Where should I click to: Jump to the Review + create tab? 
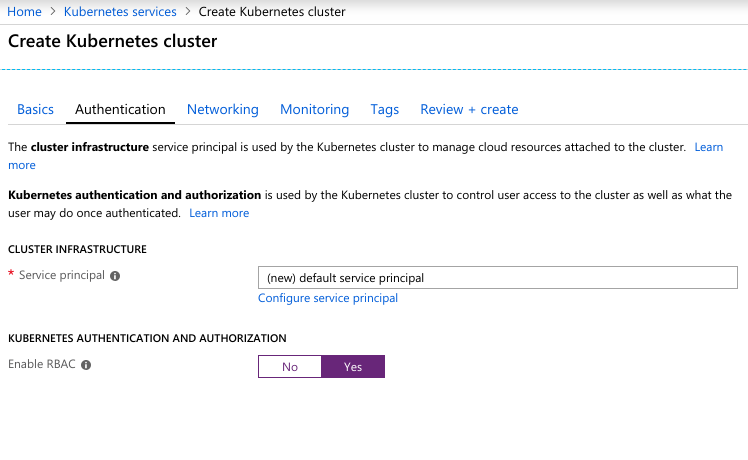click(469, 109)
